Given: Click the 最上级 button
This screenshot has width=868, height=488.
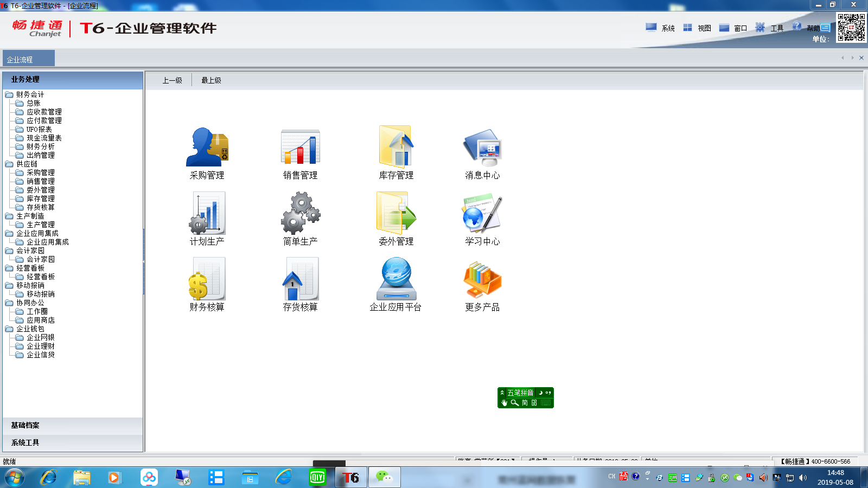Looking at the screenshot, I should tap(211, 80).
